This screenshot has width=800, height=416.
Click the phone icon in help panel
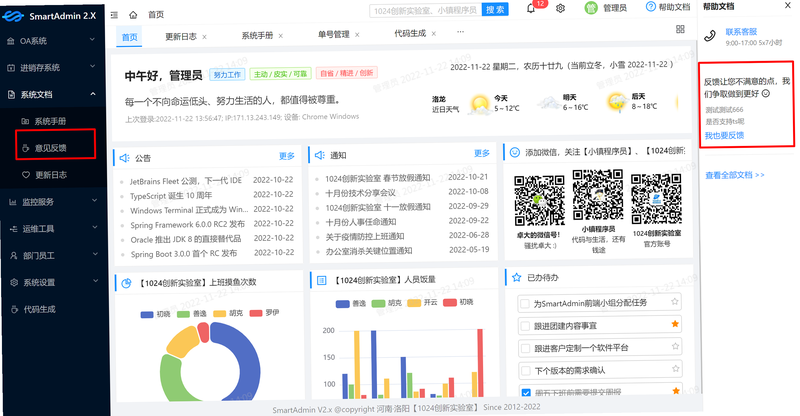[x=710, y=36]
